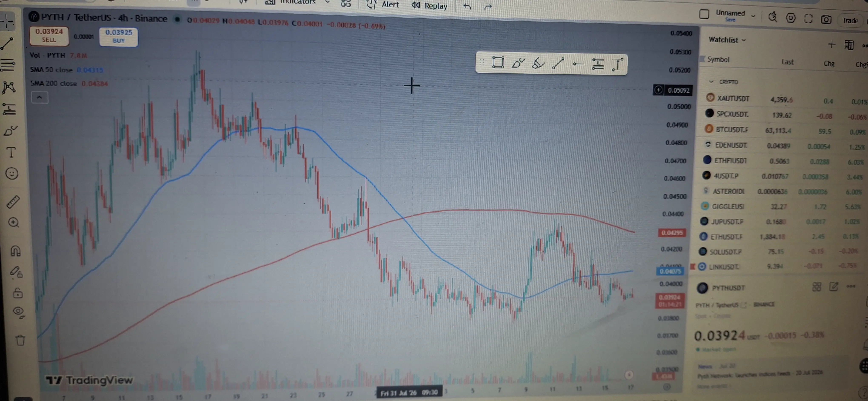Undo the last chart action
This screenshot has height=401, width=868.
[467, 6]
